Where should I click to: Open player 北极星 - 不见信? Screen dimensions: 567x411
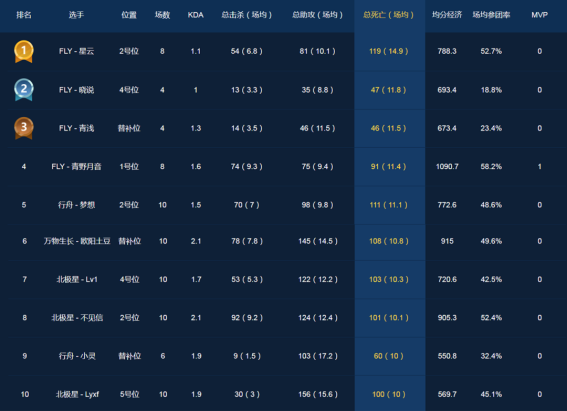pos(77,318)
